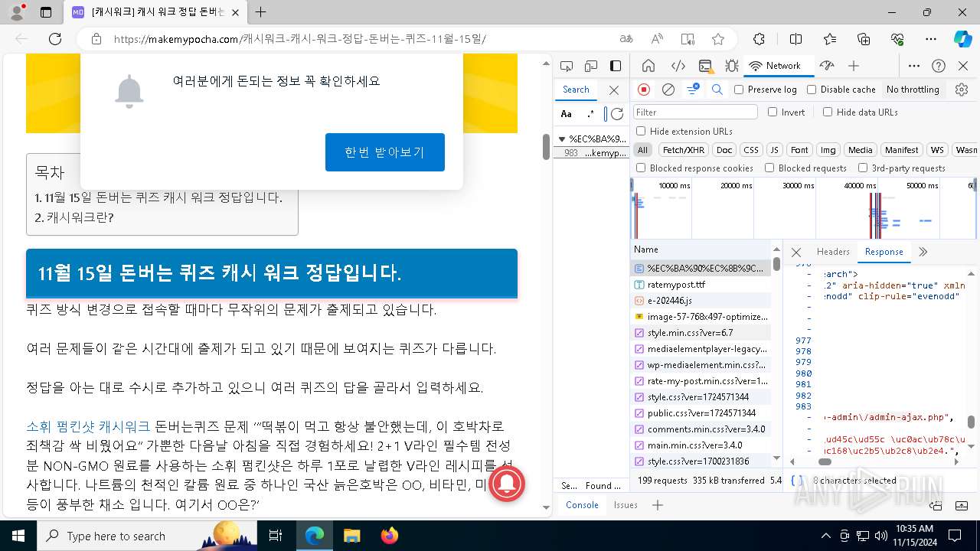Screen dimensions: 980x551
Task: Toggle the network filter bar icon
Action: pos(692,90)
